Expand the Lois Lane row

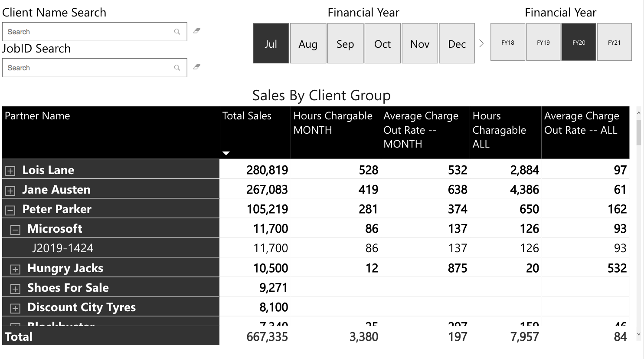(x=10, y=171)
